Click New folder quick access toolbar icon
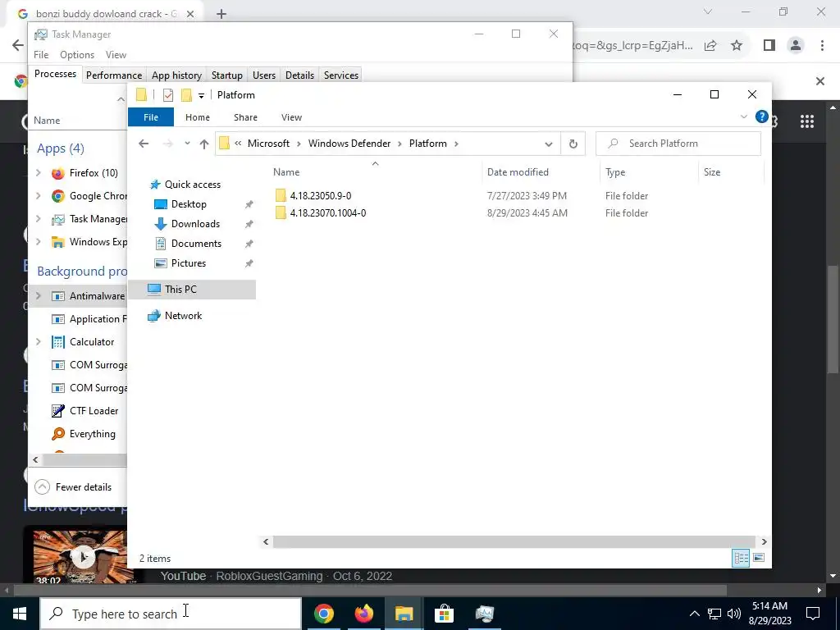Image resolution: width=840 pixels, height=630 pixels. 186,95
